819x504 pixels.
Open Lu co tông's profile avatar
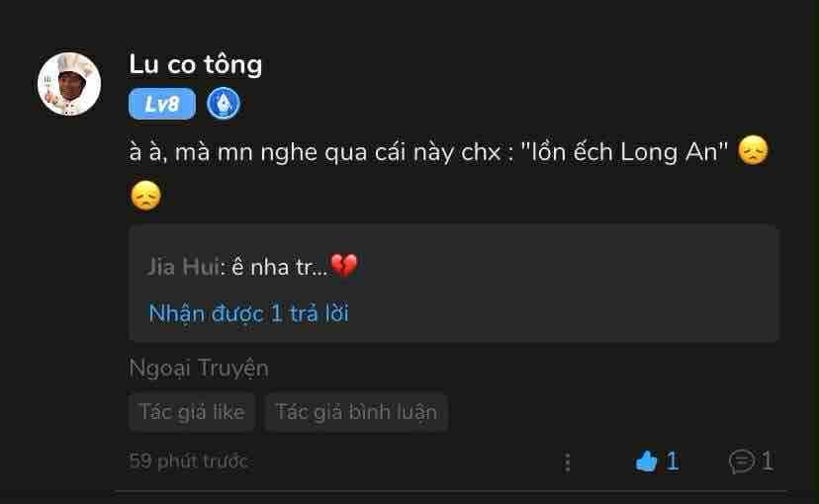69,84
